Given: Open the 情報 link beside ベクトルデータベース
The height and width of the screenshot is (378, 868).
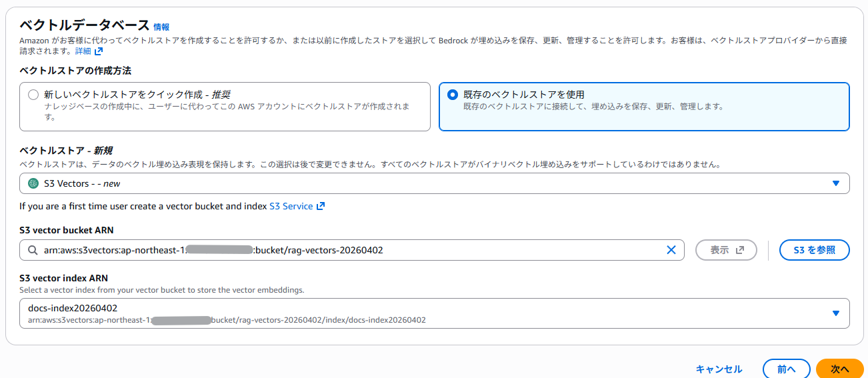Looking at the screenshot, I should pyautogui.click(x=161, y=27).
